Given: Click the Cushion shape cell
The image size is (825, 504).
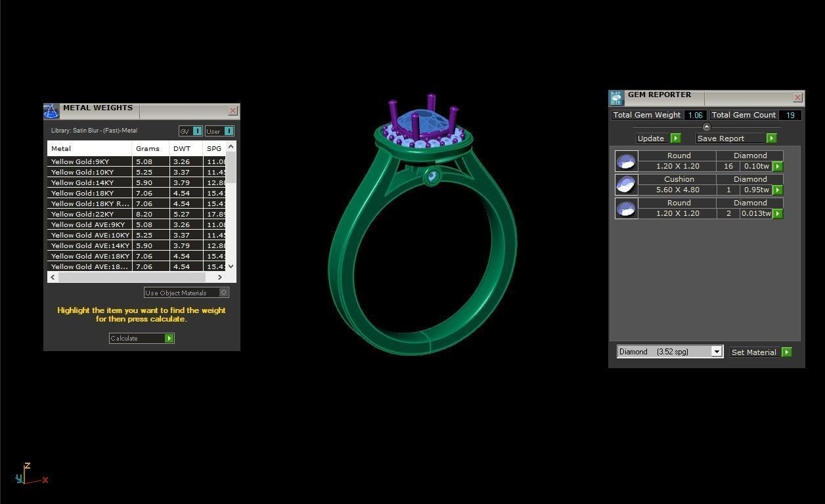Looking at the screenshot, I should (x=677, y=179).
